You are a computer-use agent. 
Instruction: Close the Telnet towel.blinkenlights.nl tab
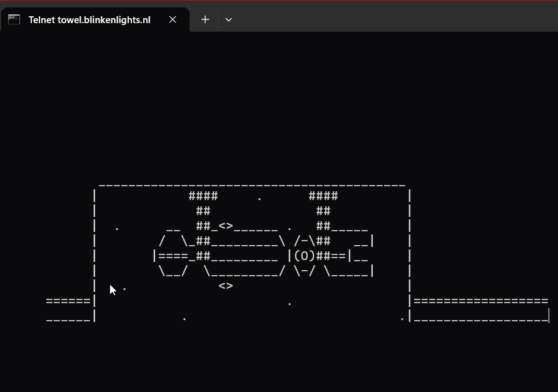[173, 19]
